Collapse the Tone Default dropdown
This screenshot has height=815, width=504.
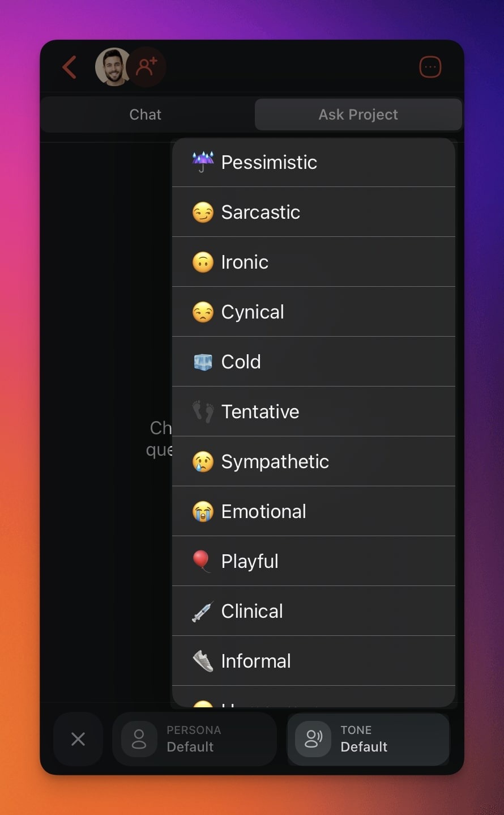[368, 739]
